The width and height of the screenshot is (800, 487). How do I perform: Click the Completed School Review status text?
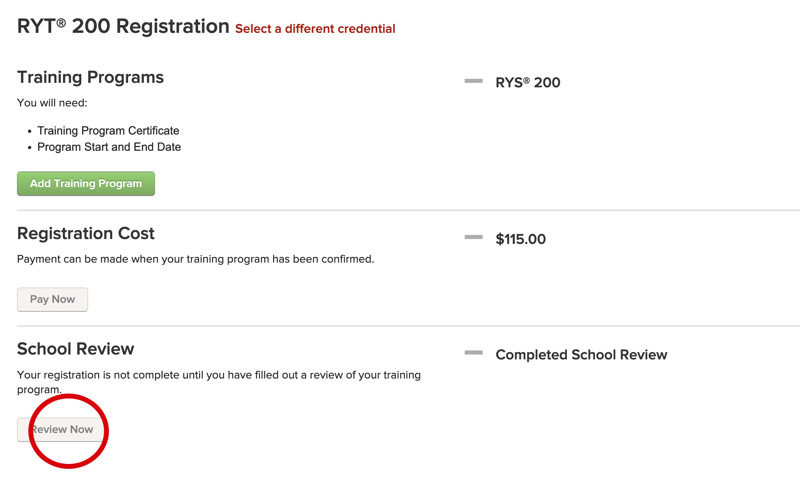tap(581, 355)
